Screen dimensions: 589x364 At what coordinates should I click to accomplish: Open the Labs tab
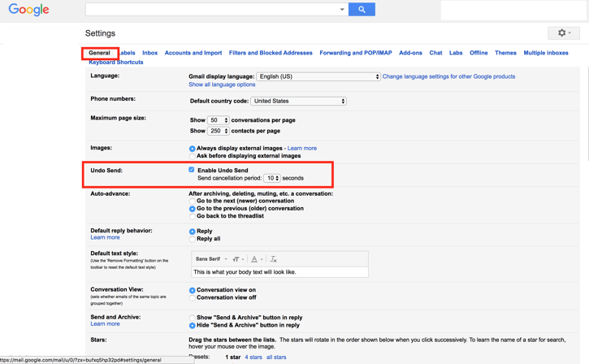coord(456,53)
